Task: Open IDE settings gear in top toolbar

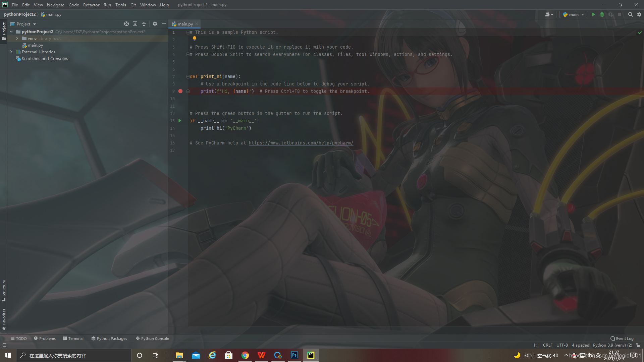Action: click(x=639, y=14)
